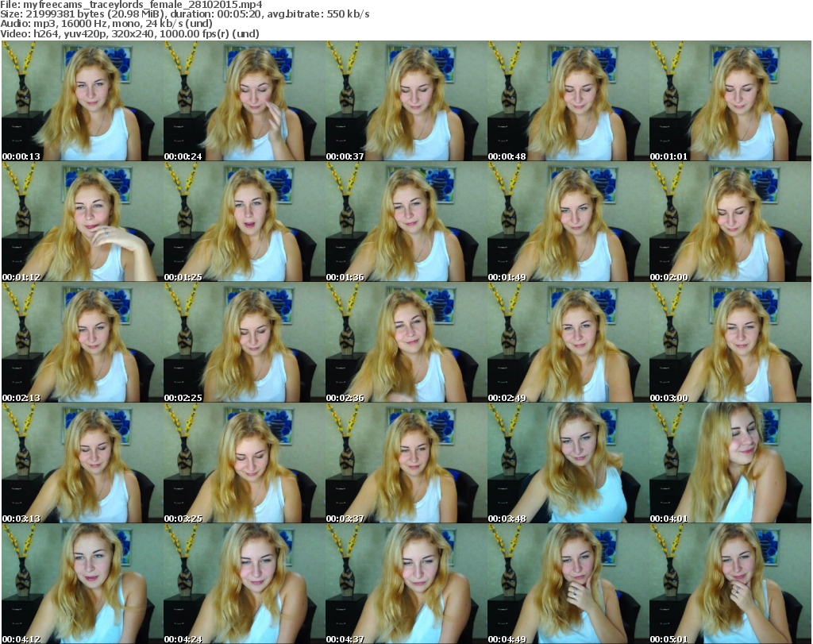813x644 pixels.
Task: Click the thumbnail at 00:04:24
Action: 245,584
